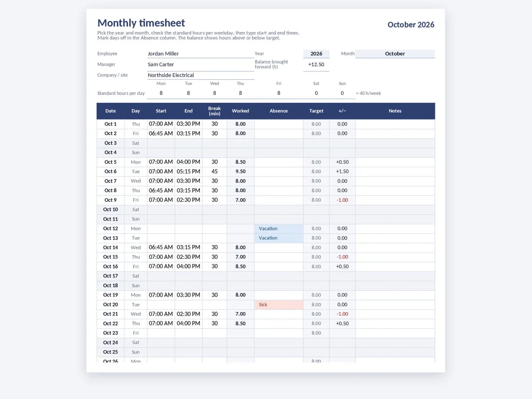Click the Notes column header

click(x=395, y=111)
